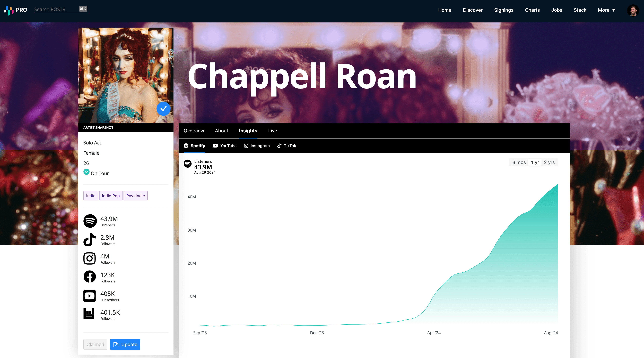The image size is (644, 358).
Task: Open the YouTube insights tab
Action: tap(224, 146)
